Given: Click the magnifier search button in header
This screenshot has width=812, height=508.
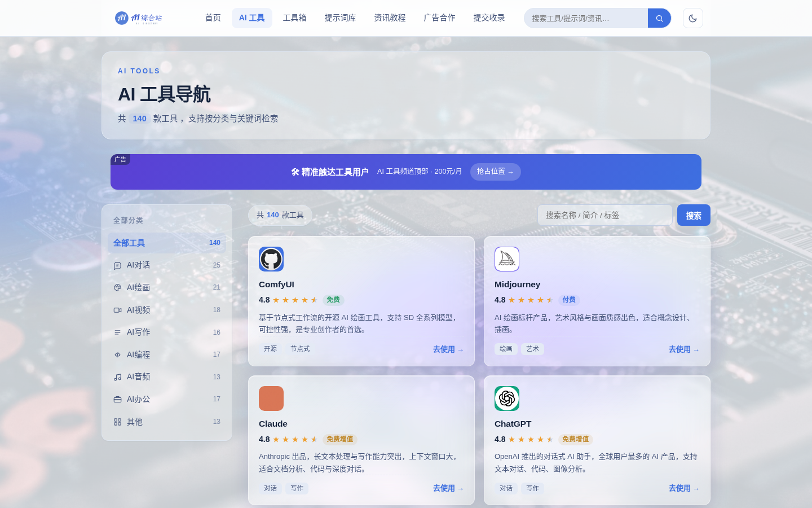Looking at the screenshot, I should tap(659, 18).
